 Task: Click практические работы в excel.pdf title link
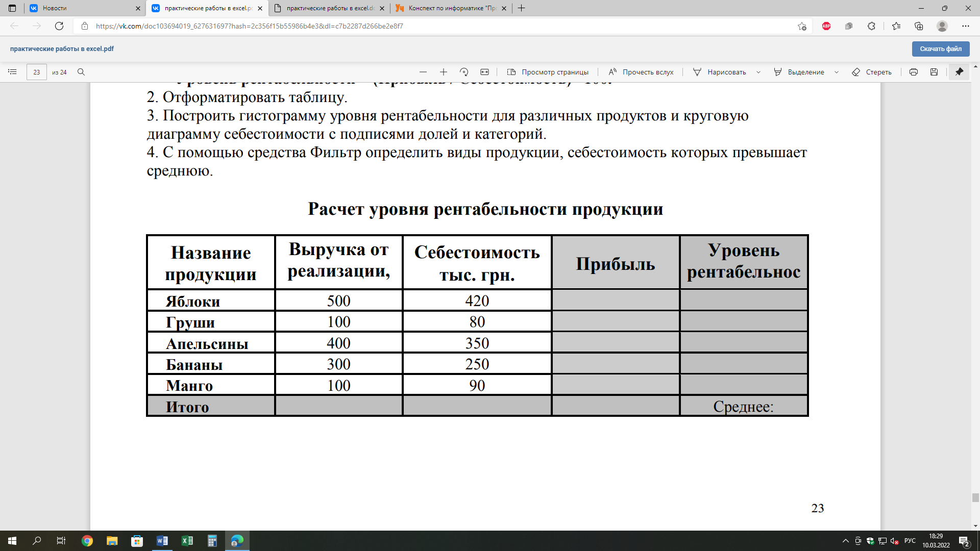(62, 49)
